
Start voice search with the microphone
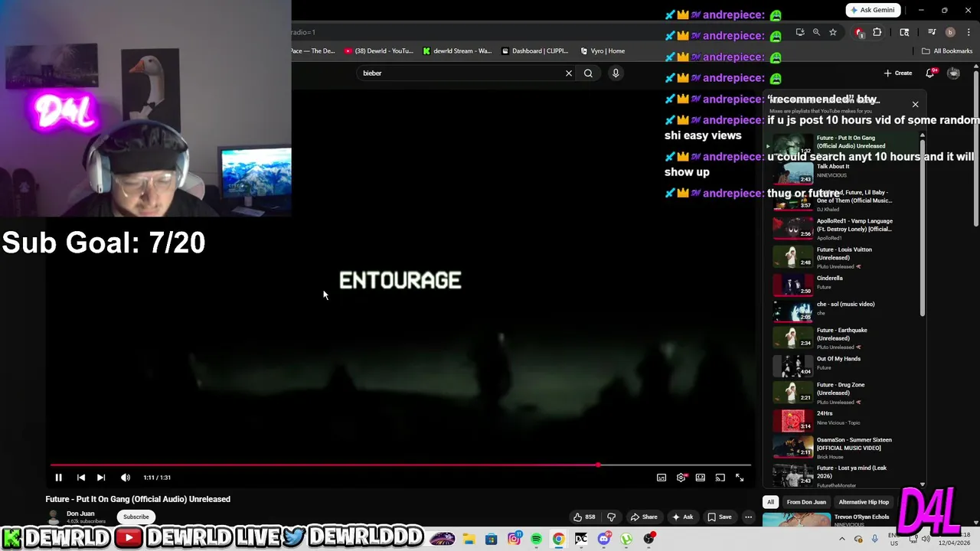[x=616, y=73]
